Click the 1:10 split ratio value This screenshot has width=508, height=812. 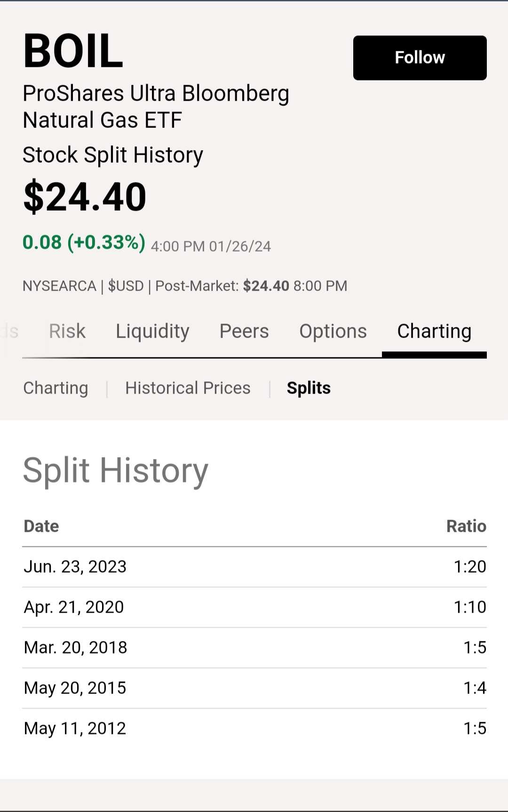pos(469,607)
